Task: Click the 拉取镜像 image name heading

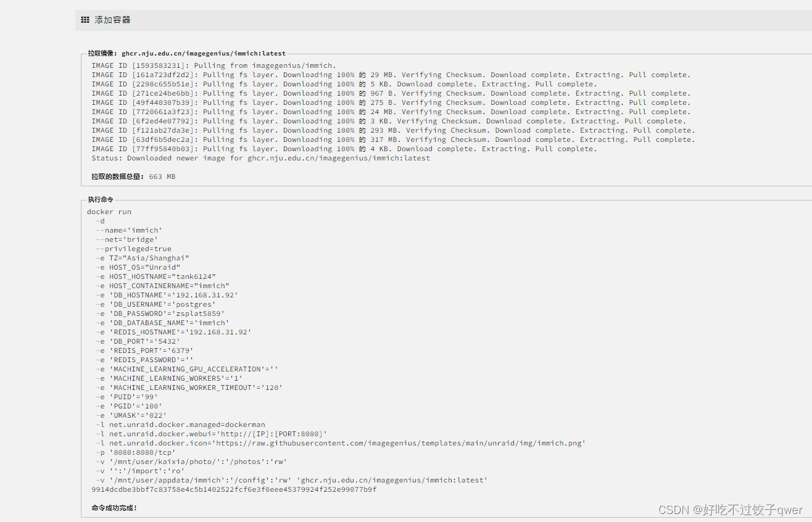Action: 187,54
